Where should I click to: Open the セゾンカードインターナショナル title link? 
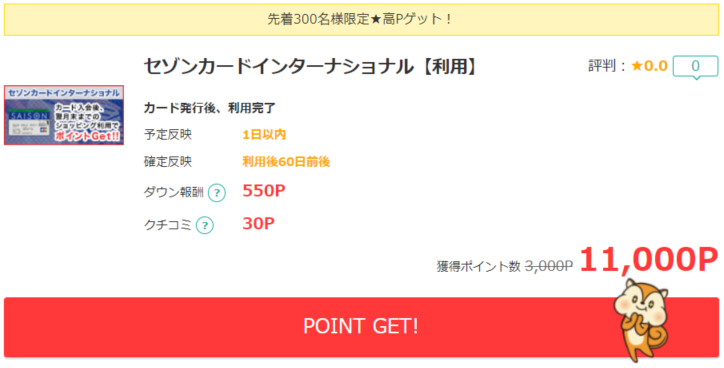(x=310, y=67)
